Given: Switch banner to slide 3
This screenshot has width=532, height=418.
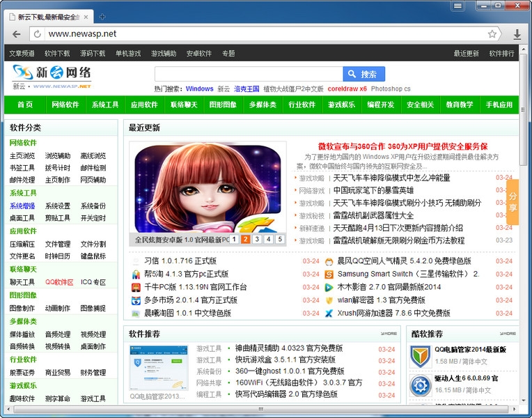Looking at the screenshot, I should pyautogui.click(x=257, y=240).
